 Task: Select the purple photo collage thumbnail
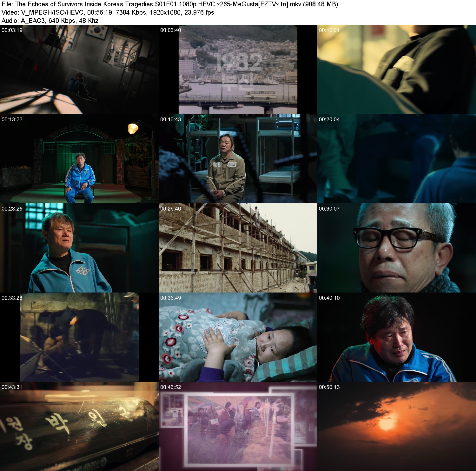point(238,426)
